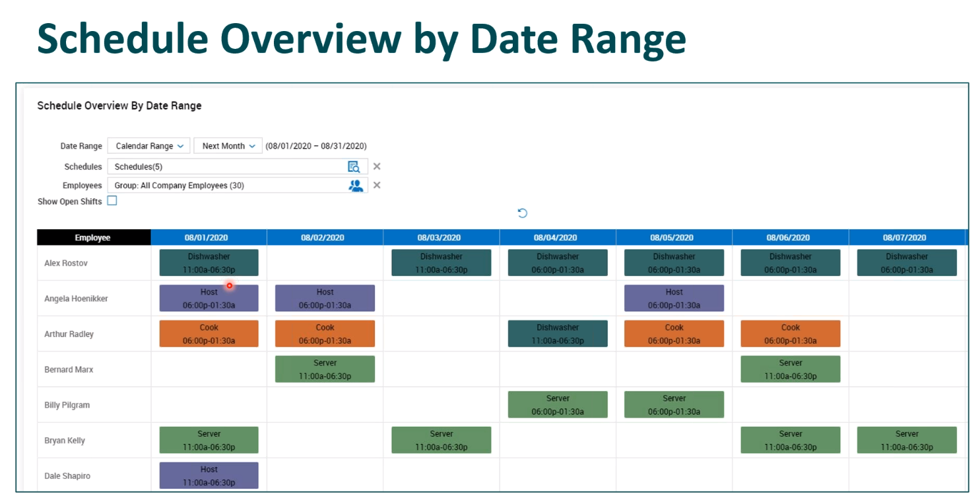
Task: Open the employee group selector icon
Action: pyautogui.click(x=356, y=186)
